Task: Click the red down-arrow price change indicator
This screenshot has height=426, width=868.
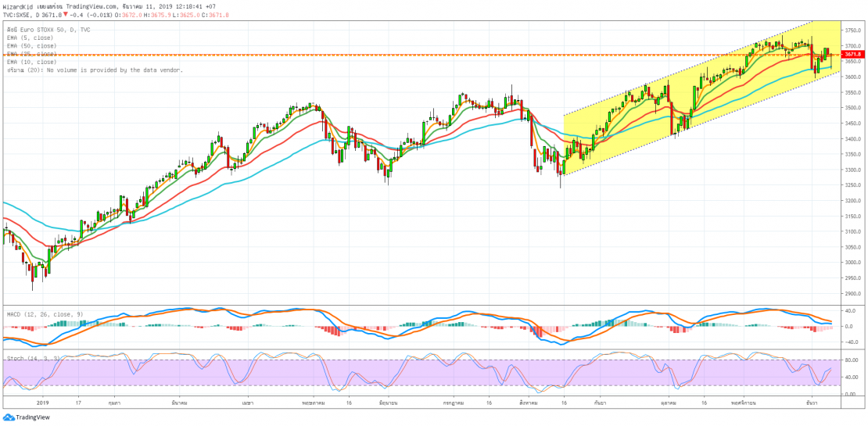Action: (x=66, y=13)
